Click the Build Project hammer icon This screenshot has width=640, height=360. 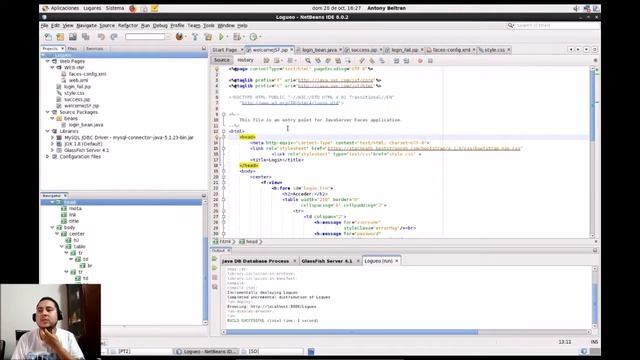(x=195, y=37)
